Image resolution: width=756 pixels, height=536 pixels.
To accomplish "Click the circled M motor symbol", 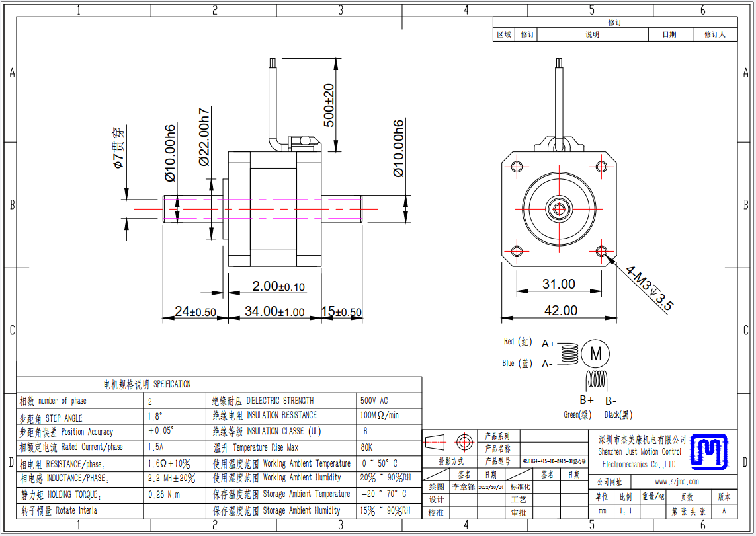I will tap(595, 354).
